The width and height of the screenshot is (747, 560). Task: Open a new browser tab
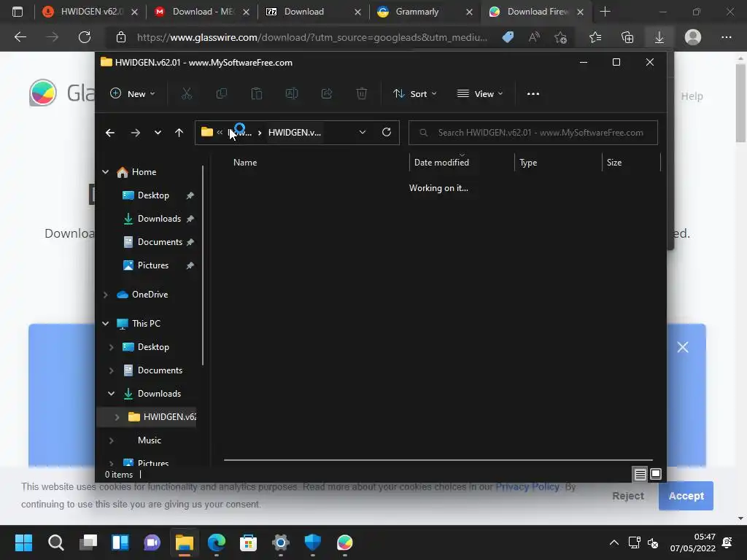tap(605, 12)
